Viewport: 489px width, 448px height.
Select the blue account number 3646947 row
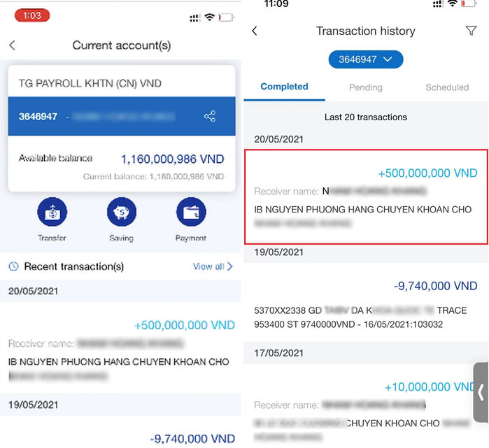tap(122, 116)
